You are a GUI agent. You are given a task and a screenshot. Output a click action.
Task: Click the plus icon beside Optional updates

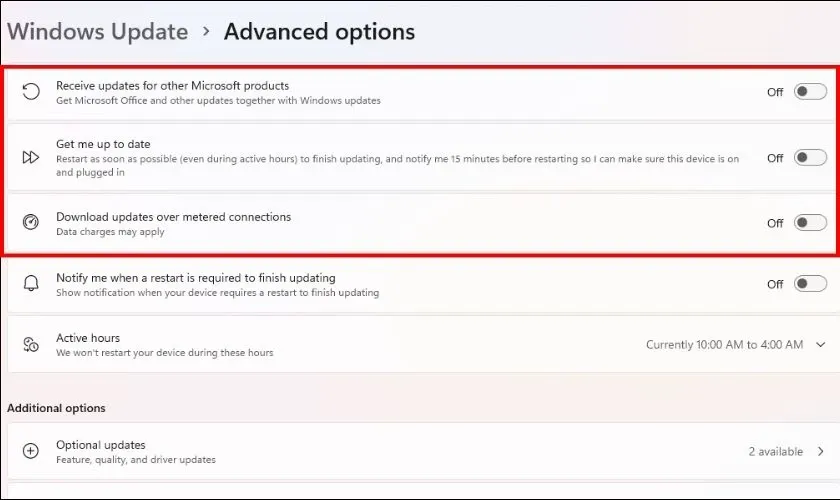(31, 451)
